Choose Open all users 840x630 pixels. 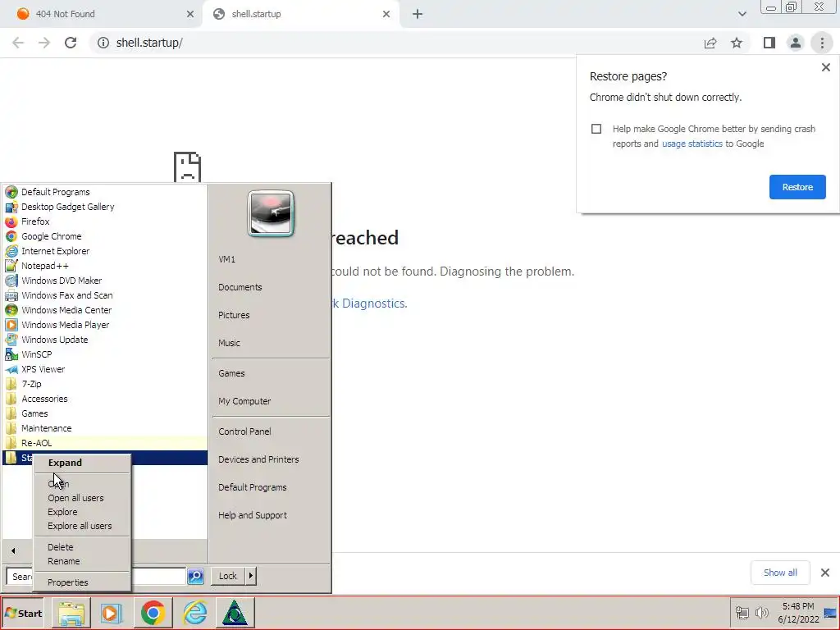(82, 498)
